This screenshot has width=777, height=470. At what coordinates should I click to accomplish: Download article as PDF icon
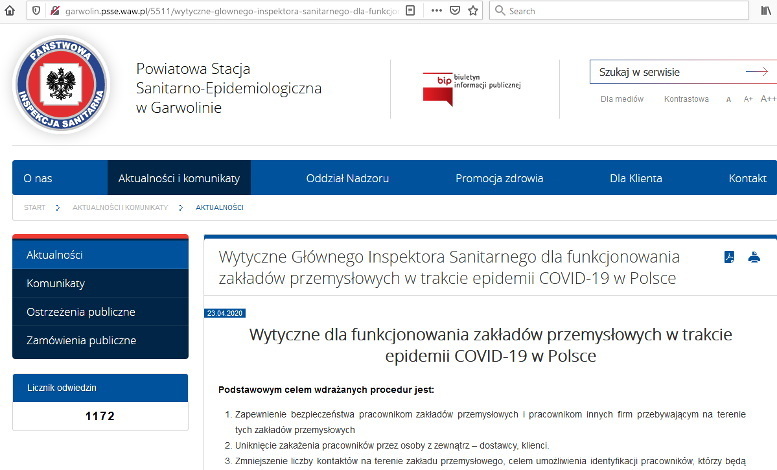729,257
